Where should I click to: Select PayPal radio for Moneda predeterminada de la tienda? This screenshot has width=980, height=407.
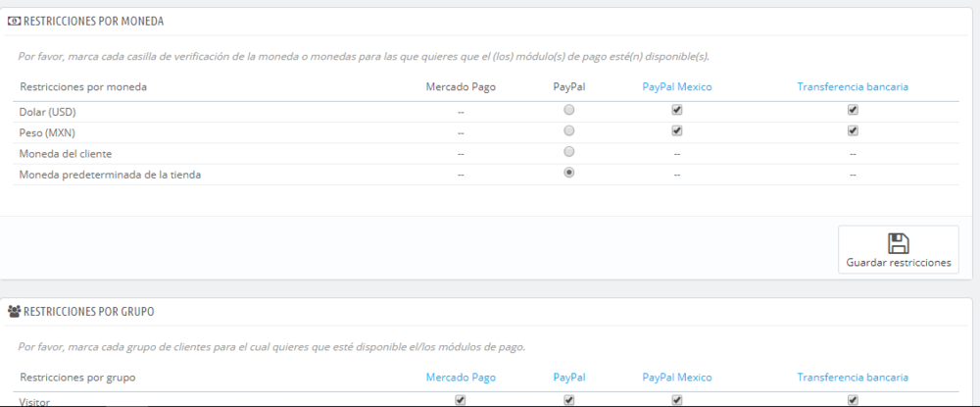(568, 173)
